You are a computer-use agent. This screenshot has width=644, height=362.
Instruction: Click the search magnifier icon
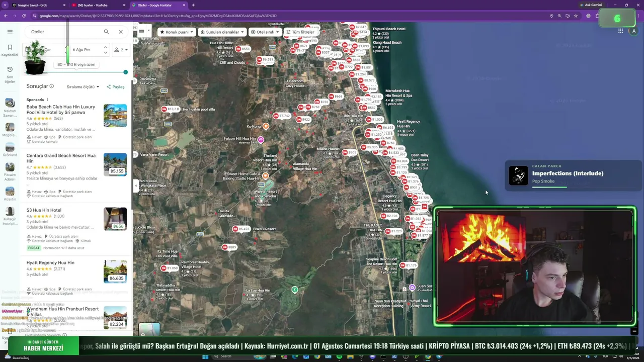click(106, 32)
